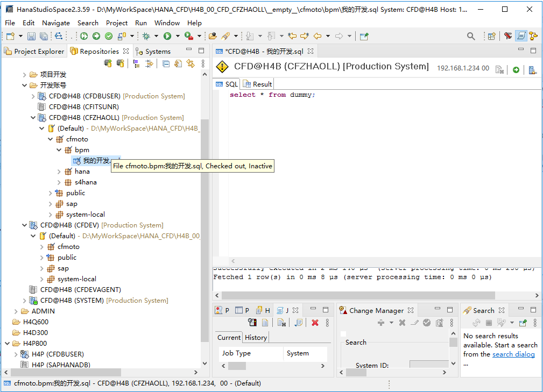Close the Search view tab
Viewport: 543px width, 392px height.
coord(502,310)
